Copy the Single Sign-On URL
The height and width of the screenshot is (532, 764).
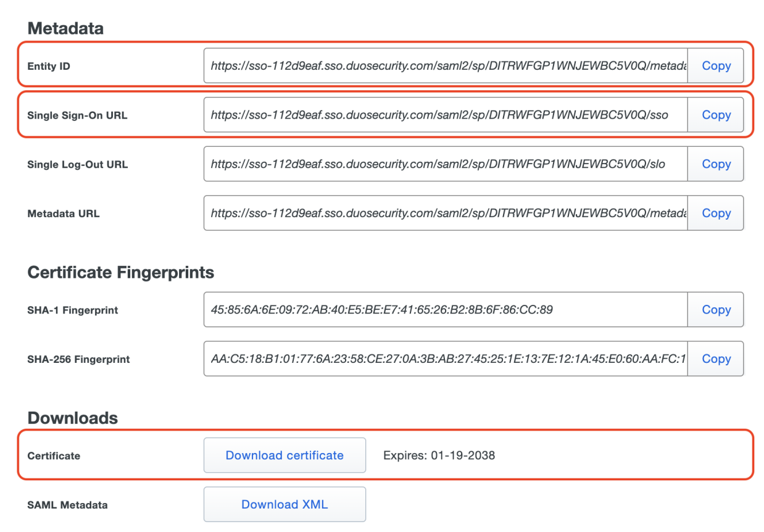(x=716, y=115)
